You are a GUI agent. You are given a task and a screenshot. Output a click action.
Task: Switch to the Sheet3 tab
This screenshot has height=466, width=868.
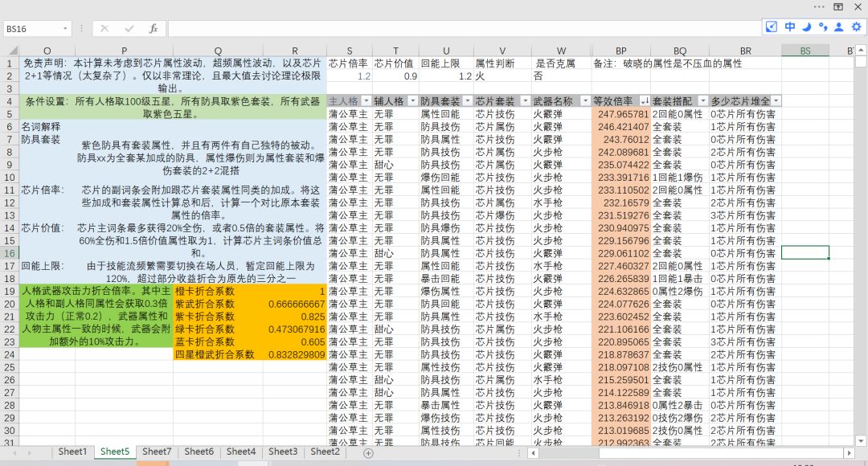pos(283,452)
